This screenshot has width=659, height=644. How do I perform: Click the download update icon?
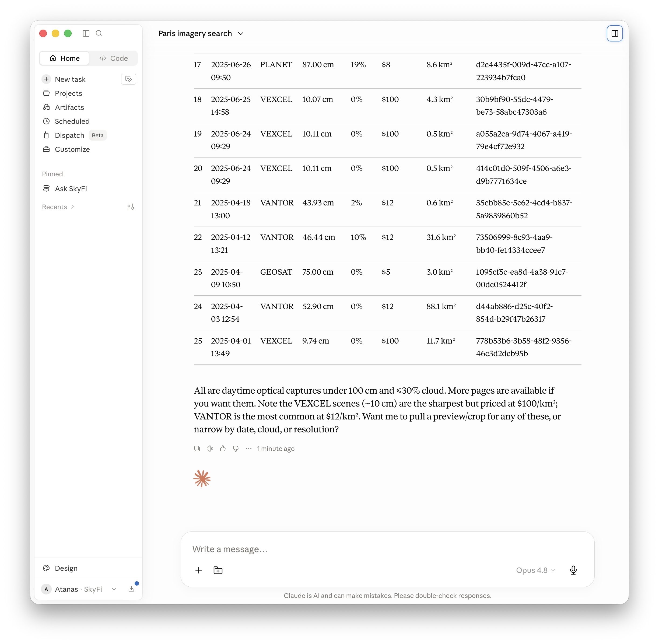pos(132,589)
